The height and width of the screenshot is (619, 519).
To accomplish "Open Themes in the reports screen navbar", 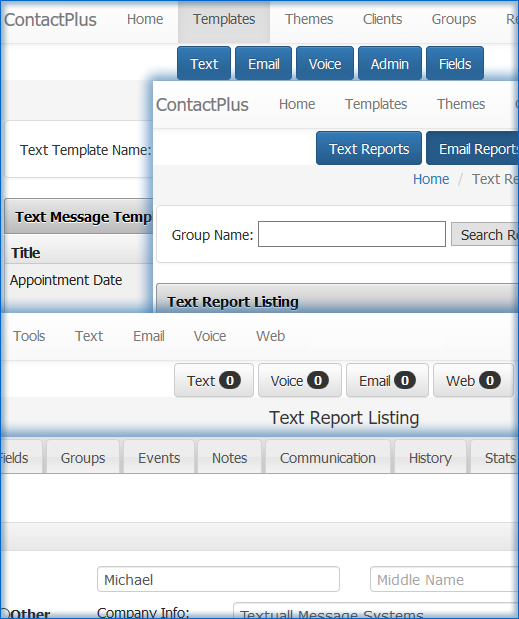I will pyautogui.click(x=461, y=104).
